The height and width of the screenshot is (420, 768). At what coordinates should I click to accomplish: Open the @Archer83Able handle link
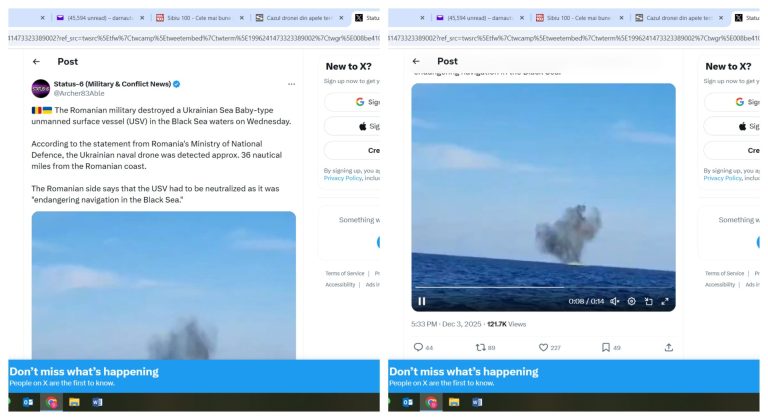(x=78, y=93)
